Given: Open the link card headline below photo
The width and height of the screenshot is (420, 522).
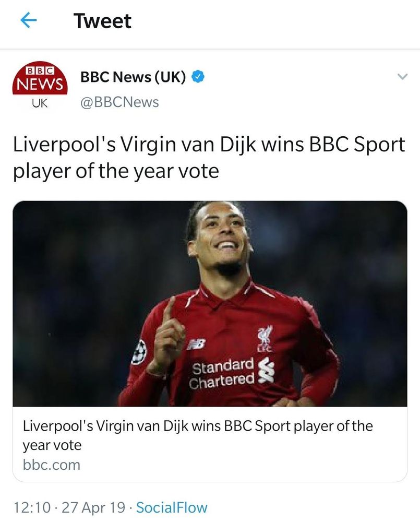Looking at the screenshot, I should pyautogui.click(x=198, y=435).
